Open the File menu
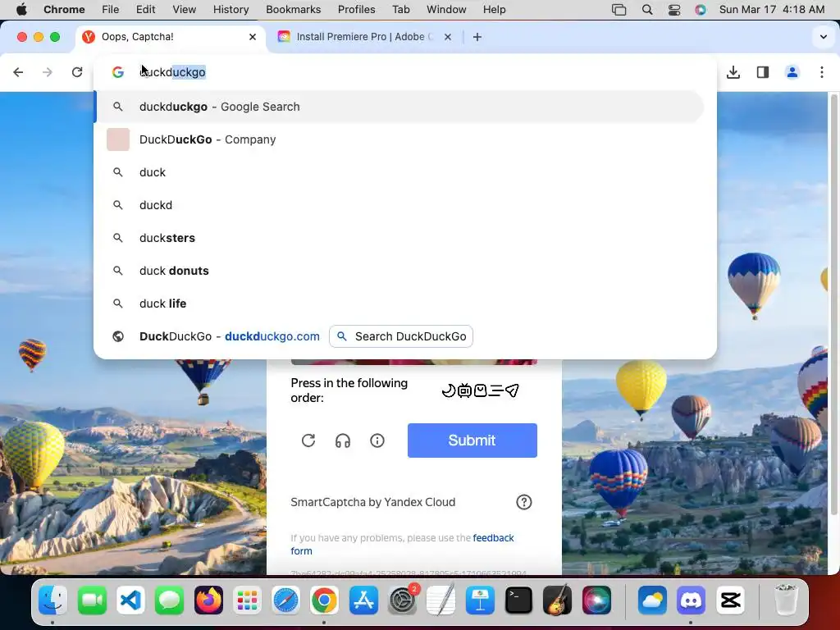This screenshot has height=630, width=840. (x=111, y=10)
